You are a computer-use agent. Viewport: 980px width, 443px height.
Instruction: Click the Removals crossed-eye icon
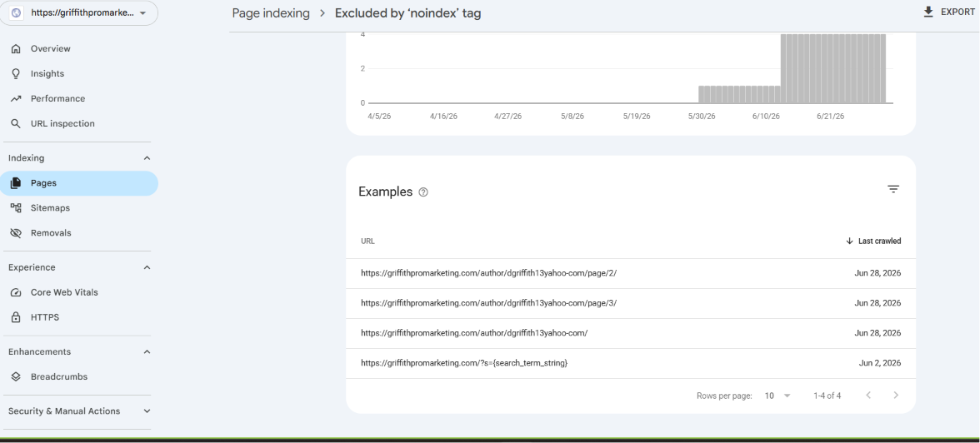click(x=17, y=233)
